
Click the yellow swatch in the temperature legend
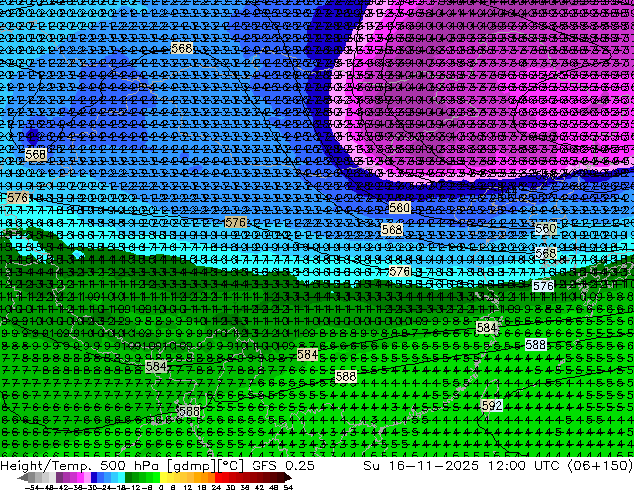click(x=163, y=477)
